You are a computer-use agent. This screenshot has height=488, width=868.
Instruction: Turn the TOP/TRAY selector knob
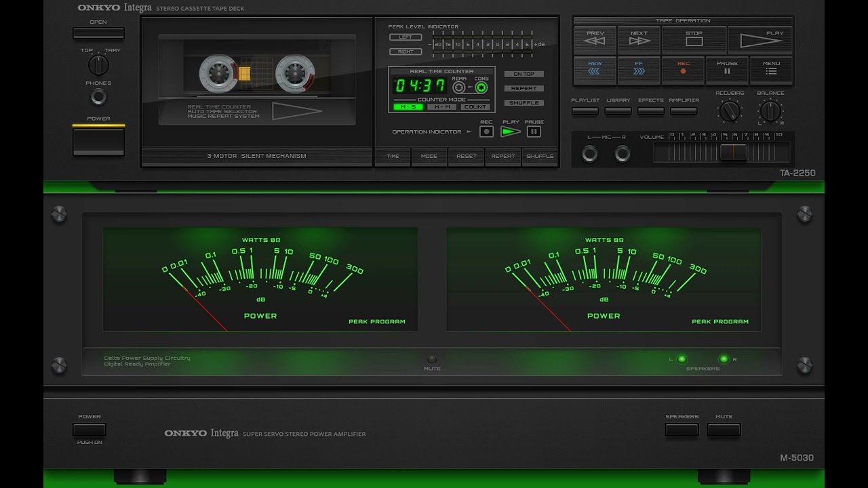tap(98, 65)
